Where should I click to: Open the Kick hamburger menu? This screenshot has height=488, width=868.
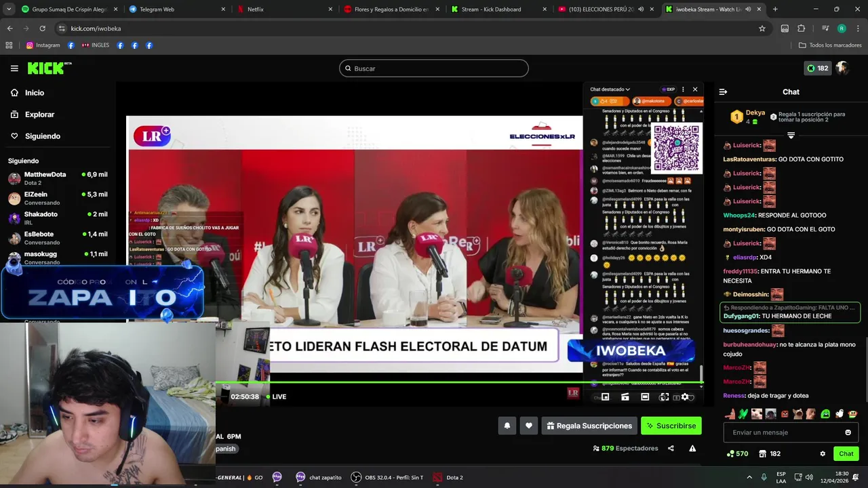tap(14, 68)
